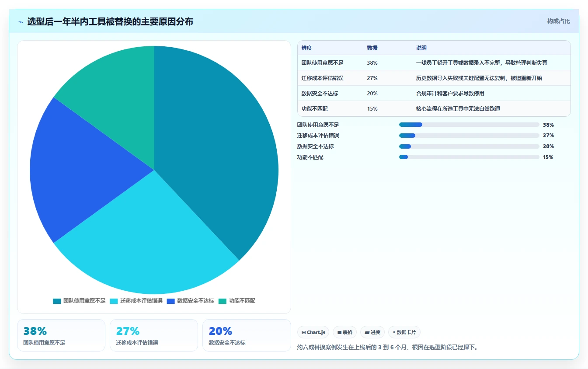The width and height of the screenshot is (588, 369).
Task: Open the 38% 团队使用意愿不足 stat card
Action: point(61,335)
